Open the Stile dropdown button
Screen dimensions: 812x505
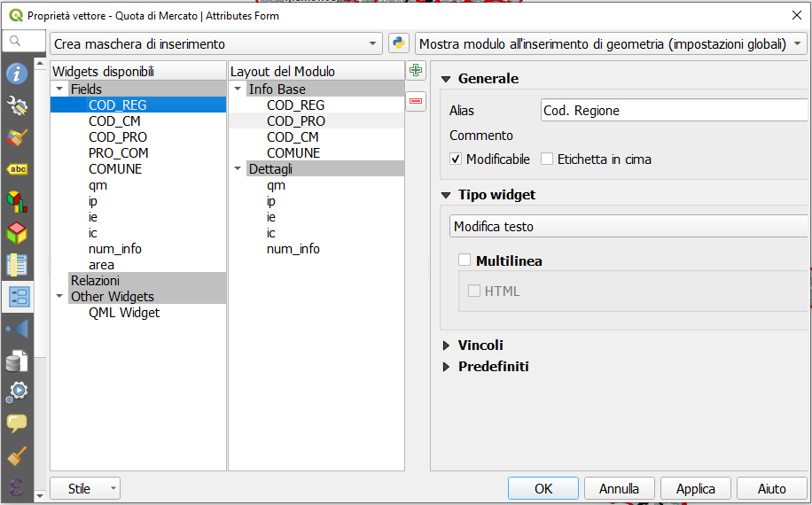click(85, 488)
